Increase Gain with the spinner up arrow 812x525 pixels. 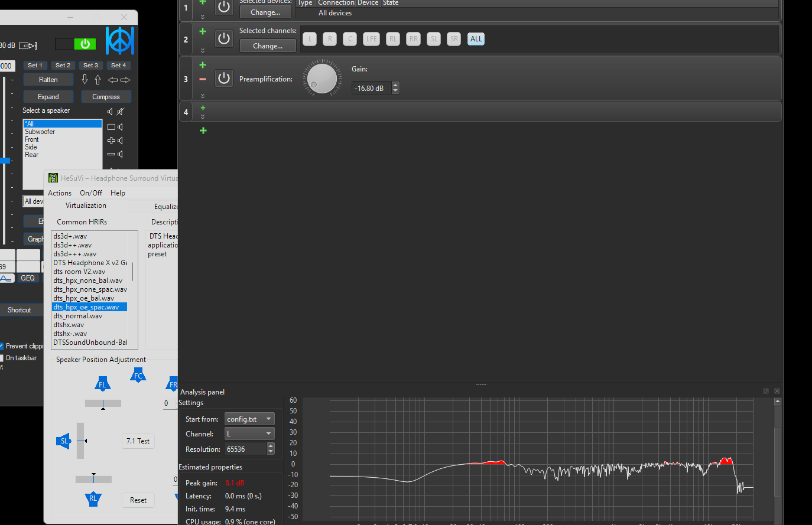click(x=395, y=85)
